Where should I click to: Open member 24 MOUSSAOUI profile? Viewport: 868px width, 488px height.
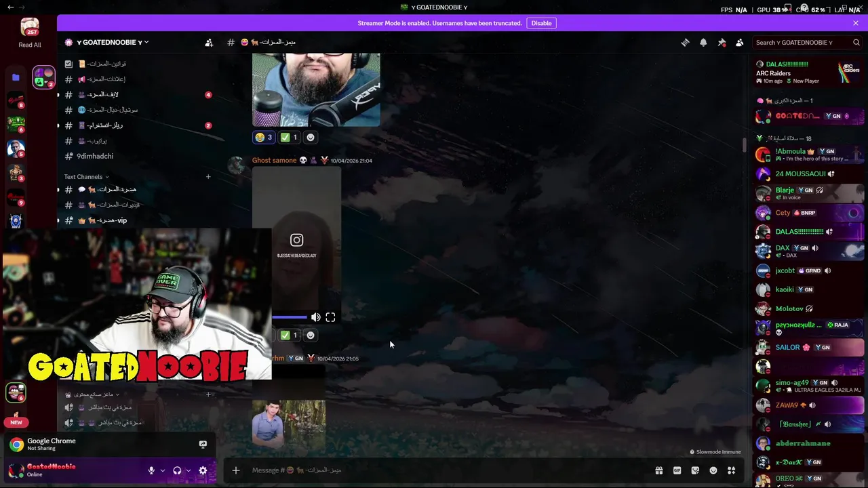(808, 174)
